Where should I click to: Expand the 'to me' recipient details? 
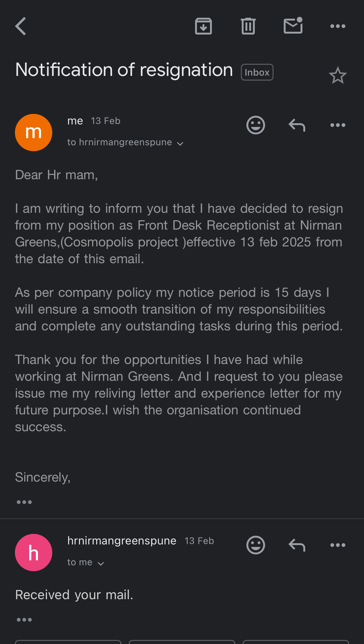(100, 563)
